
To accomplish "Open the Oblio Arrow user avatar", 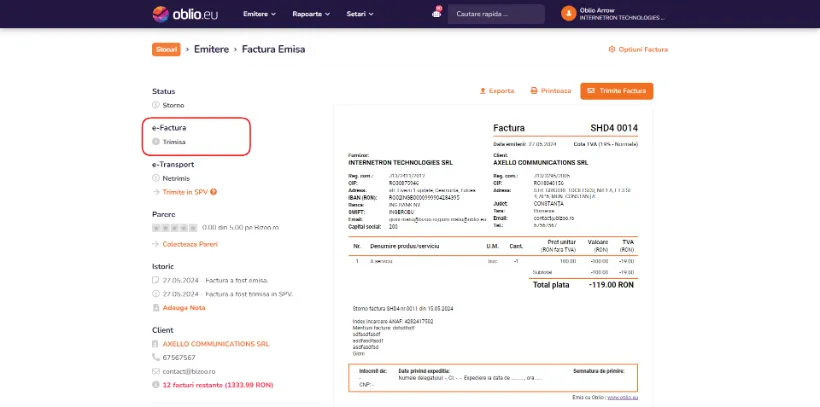I will (x=568, y=14).
